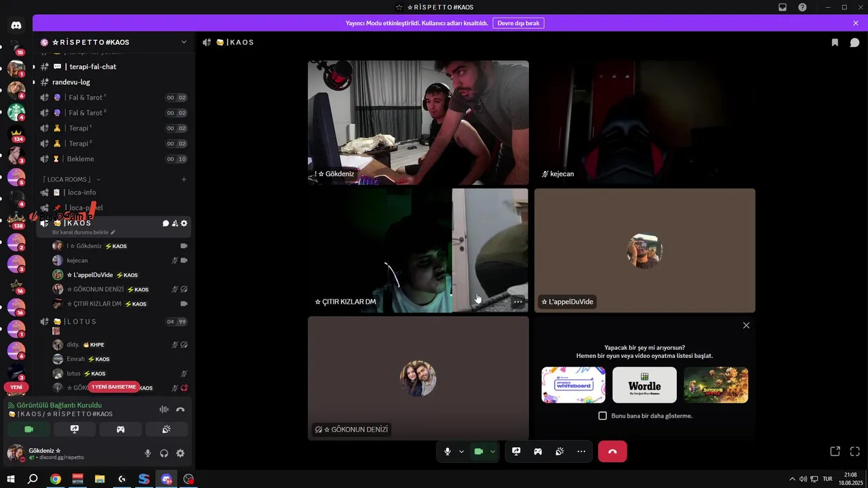Launch Autogun Heroes activity card
This screenshot has height=488, width=868.
(716, 385)
